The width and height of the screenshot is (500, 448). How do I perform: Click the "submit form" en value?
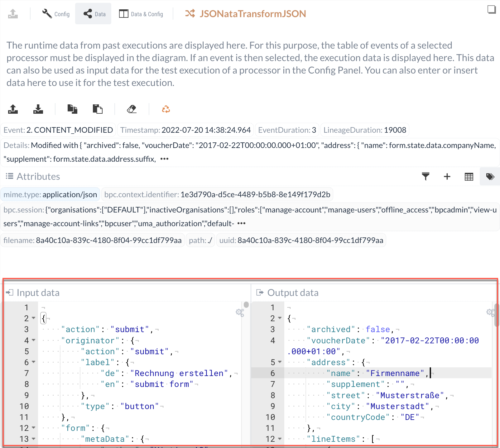[x=162, y=384]
